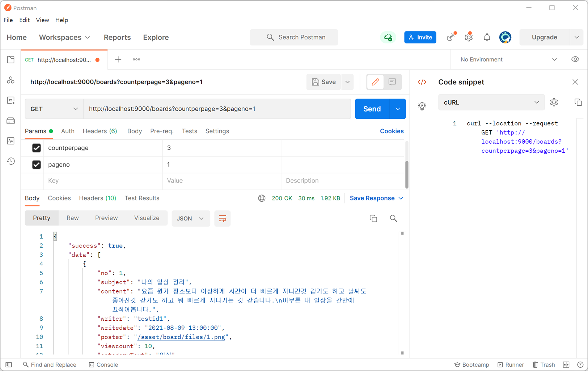Click the Invite button
Viewport: 588px width, 371px height.
(x=420, y=37)
